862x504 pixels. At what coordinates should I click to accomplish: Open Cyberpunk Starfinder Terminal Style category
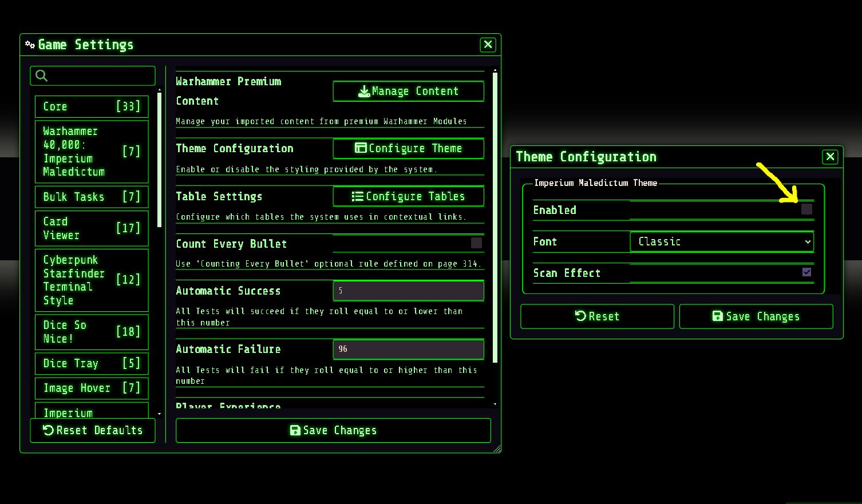coord(92,280)
